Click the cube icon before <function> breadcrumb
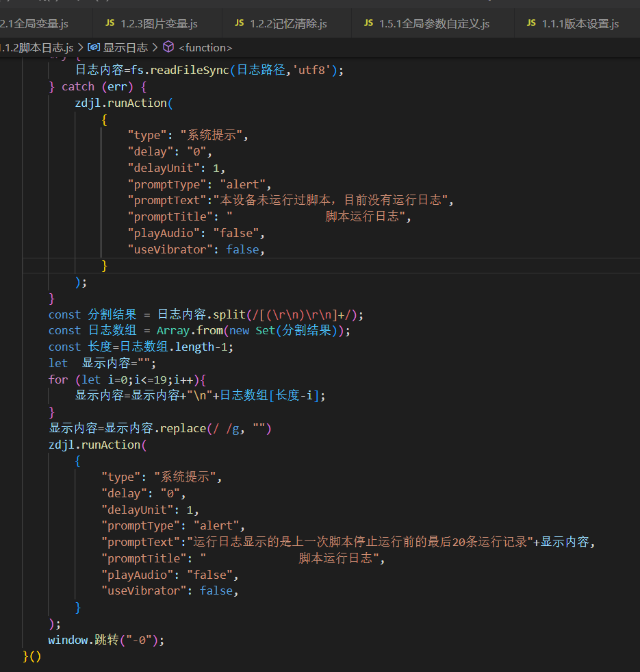The image size is (640, 672). click(x=168, y=47)
